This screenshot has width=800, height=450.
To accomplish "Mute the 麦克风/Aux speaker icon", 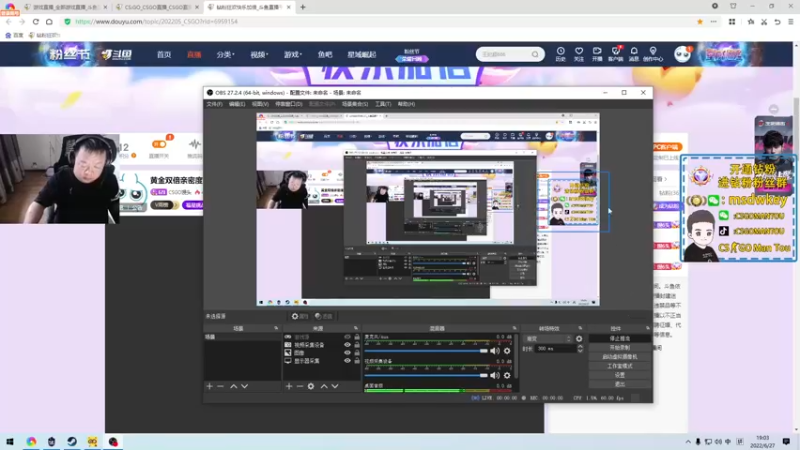I will (494, 351).
